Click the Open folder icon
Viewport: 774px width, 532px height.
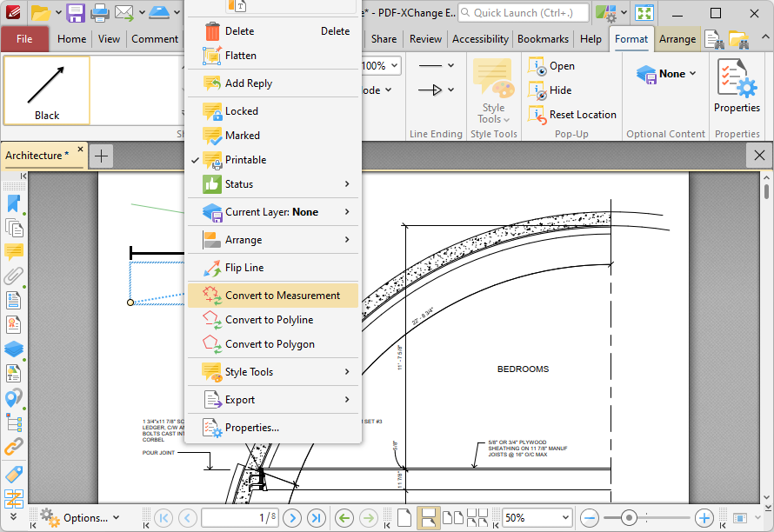tap(41, 13)
